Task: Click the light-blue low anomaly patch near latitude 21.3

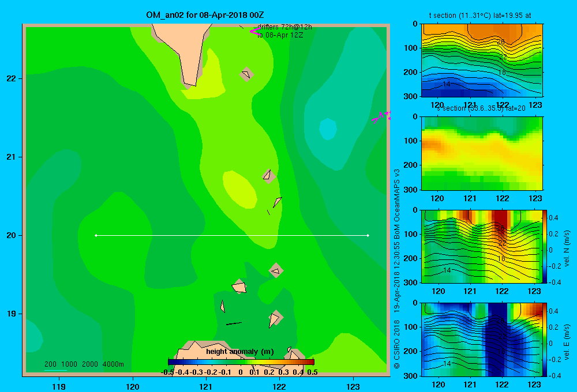Action: point(328,129)
